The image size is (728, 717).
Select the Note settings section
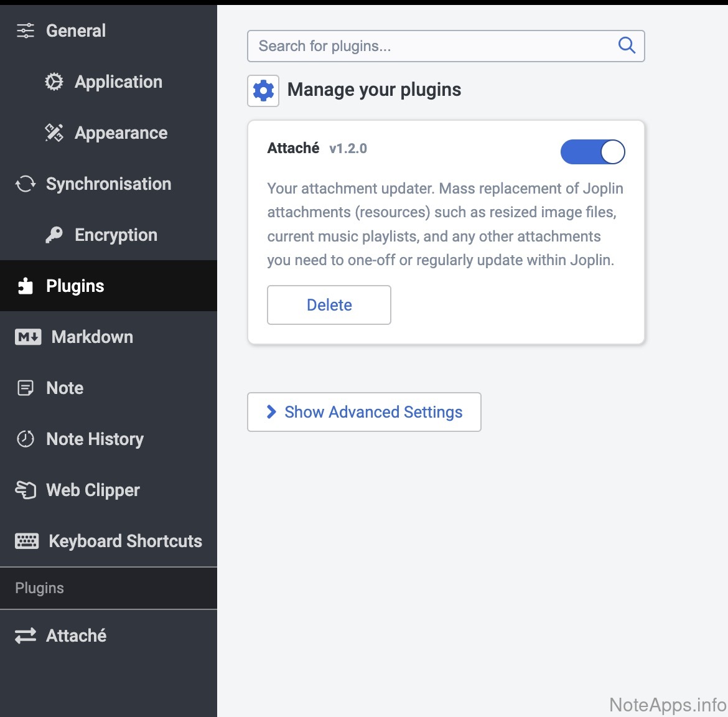[65, 388]
